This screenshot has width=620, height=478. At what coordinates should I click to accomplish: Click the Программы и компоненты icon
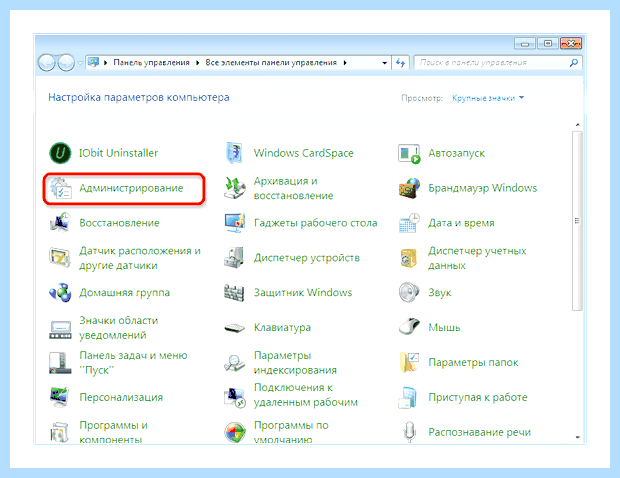point(60,432)
